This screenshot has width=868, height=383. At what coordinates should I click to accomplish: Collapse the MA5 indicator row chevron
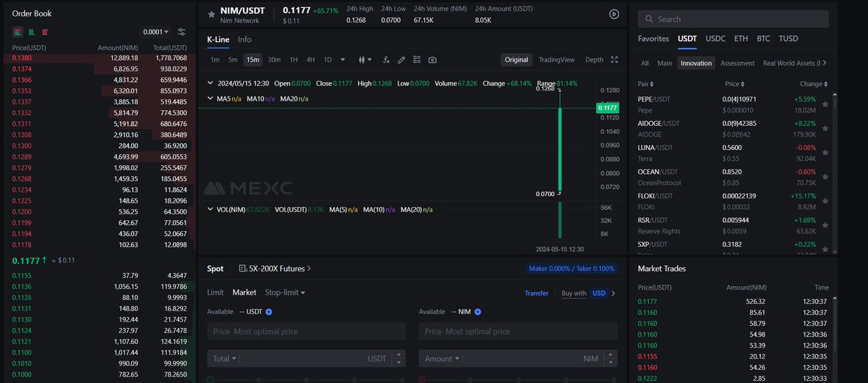click(x=210, y=98)
